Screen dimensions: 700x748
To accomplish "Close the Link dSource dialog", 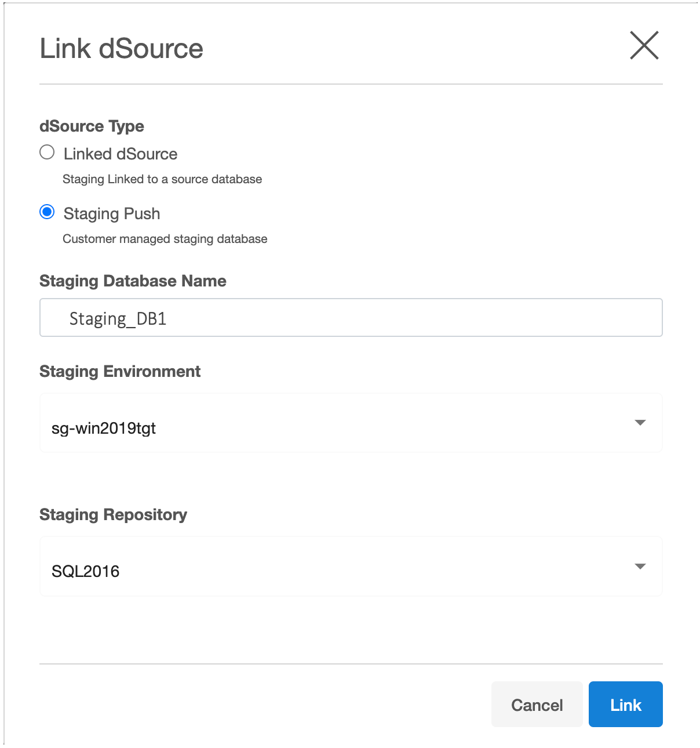I will click(644, 46).
